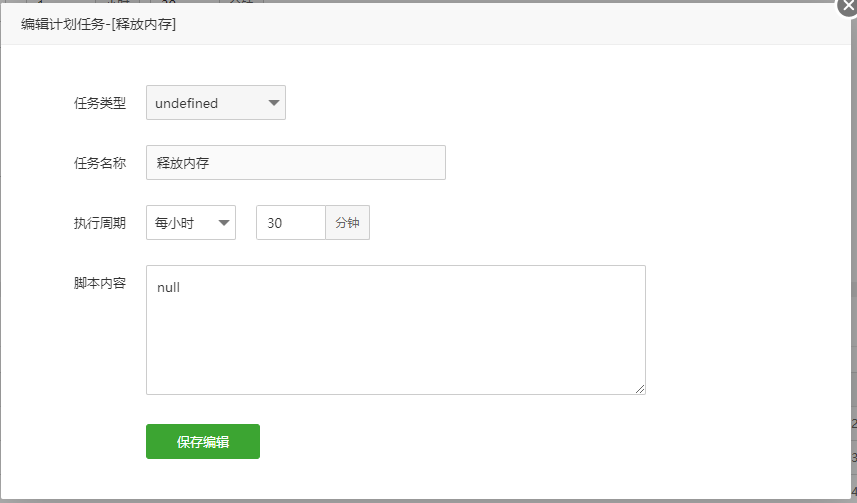Focus the 脚本内容 textarea containing null
This screenshot has width=857, height=503.
(x=396, y=330)
